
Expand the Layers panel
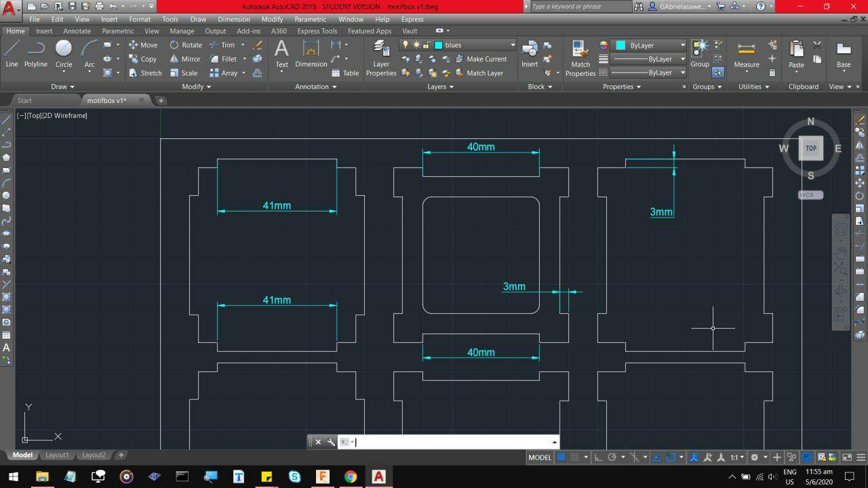click(441, 87)
